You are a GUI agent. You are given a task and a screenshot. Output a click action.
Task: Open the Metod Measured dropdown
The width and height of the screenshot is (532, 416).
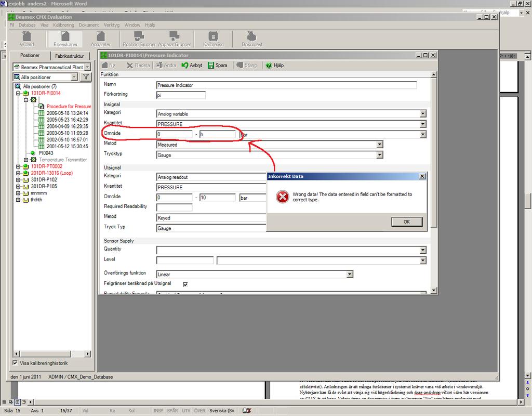tap(380, 145)
